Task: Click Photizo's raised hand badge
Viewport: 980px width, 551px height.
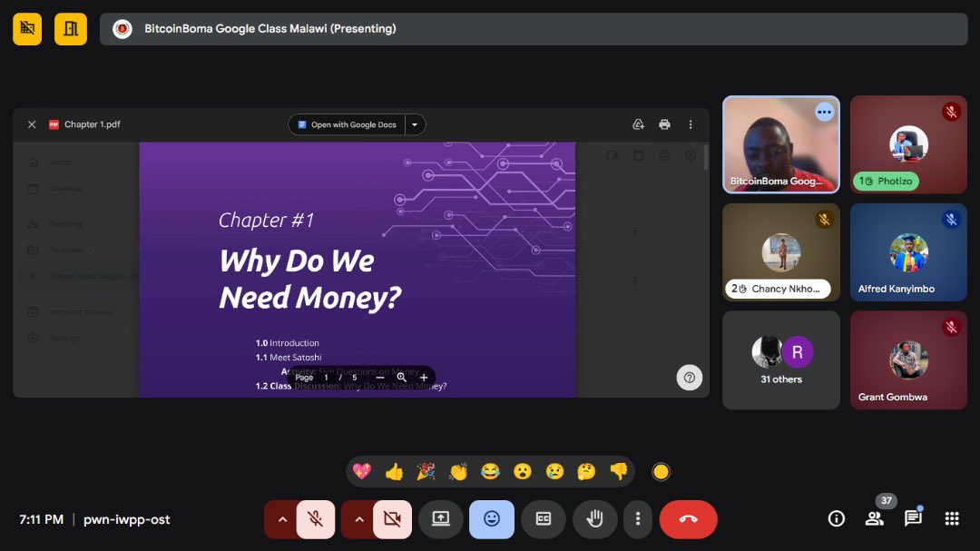Action: [886, 182]
